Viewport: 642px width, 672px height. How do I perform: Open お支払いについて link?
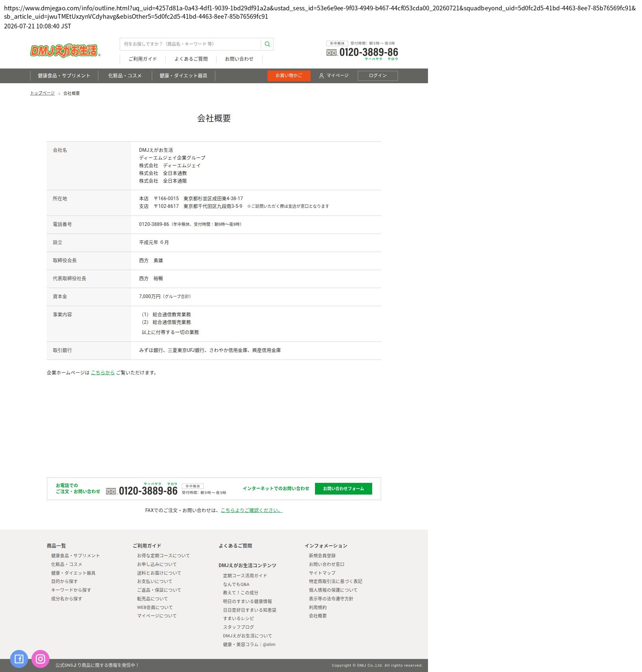155,581
